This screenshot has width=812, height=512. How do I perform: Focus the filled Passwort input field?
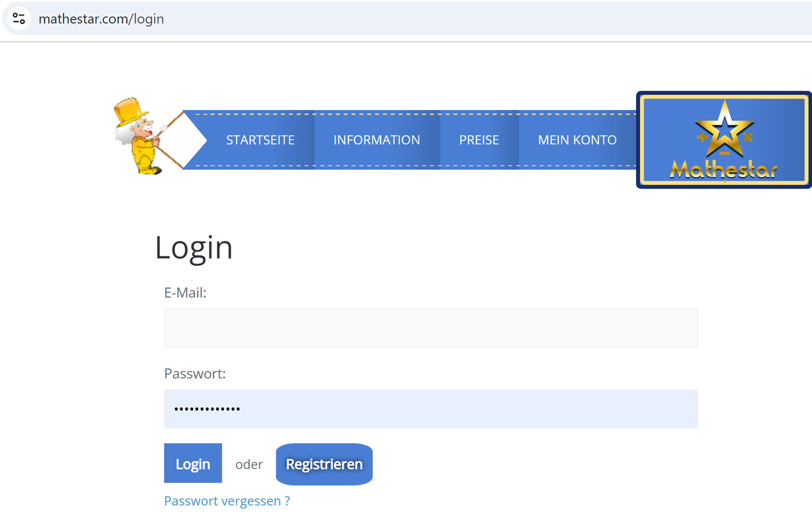pos(431,409)
